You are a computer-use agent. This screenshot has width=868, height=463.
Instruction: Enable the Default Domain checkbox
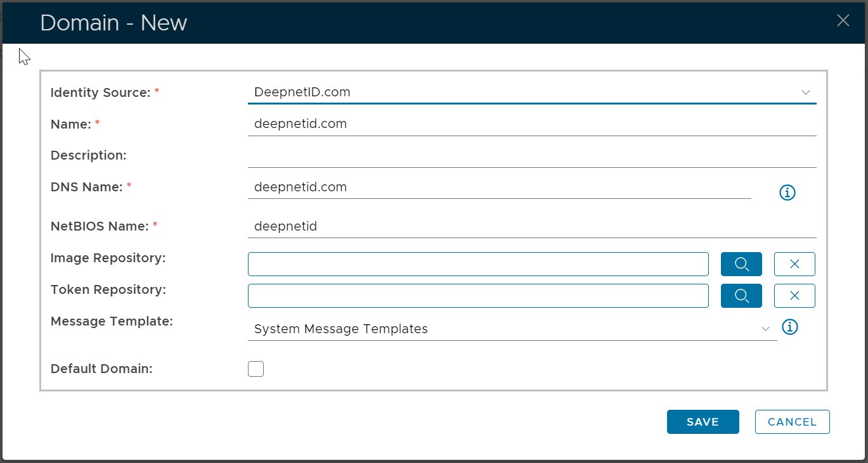pos(256,369)
